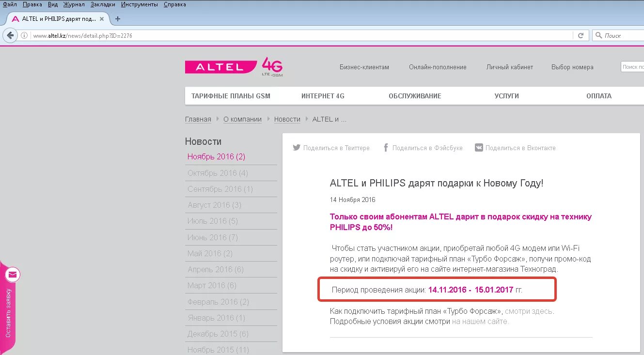Select Март 2016 (6) news archive

pyautogui.click(x=212, y=285)
